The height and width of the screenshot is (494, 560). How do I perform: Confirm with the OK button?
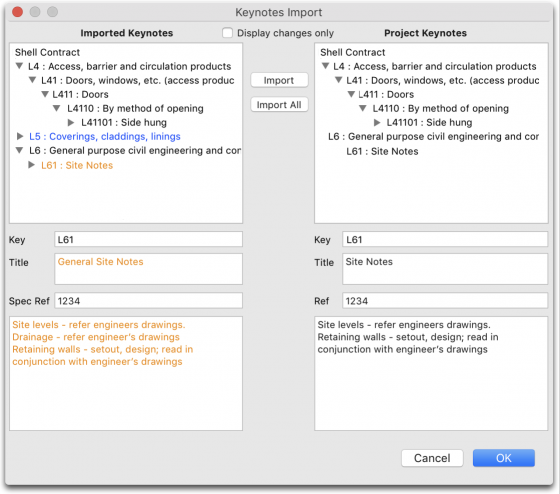click(x=504, y=458)
